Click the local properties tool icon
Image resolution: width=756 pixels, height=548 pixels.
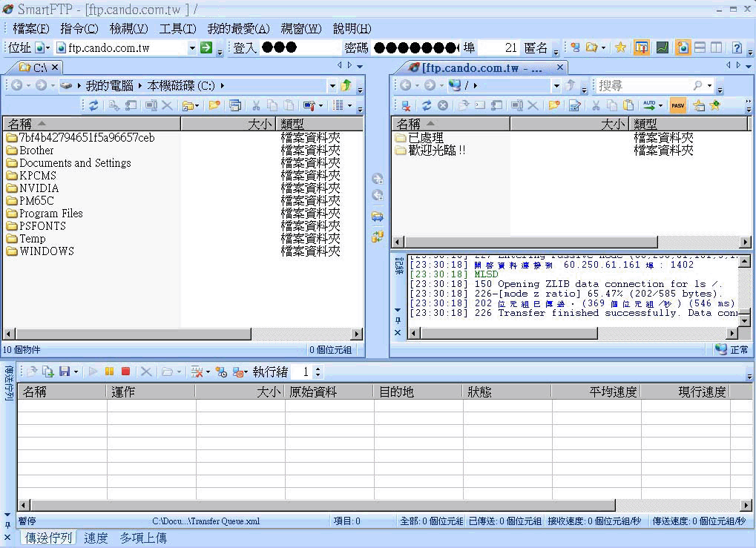coord(309,105)
